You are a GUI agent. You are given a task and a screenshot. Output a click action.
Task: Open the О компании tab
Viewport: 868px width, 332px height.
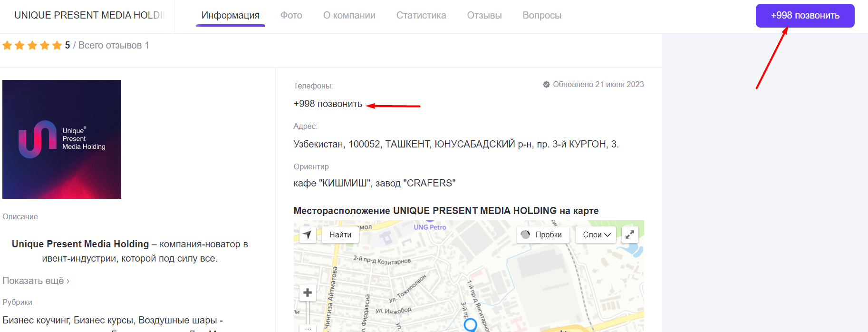349,15
